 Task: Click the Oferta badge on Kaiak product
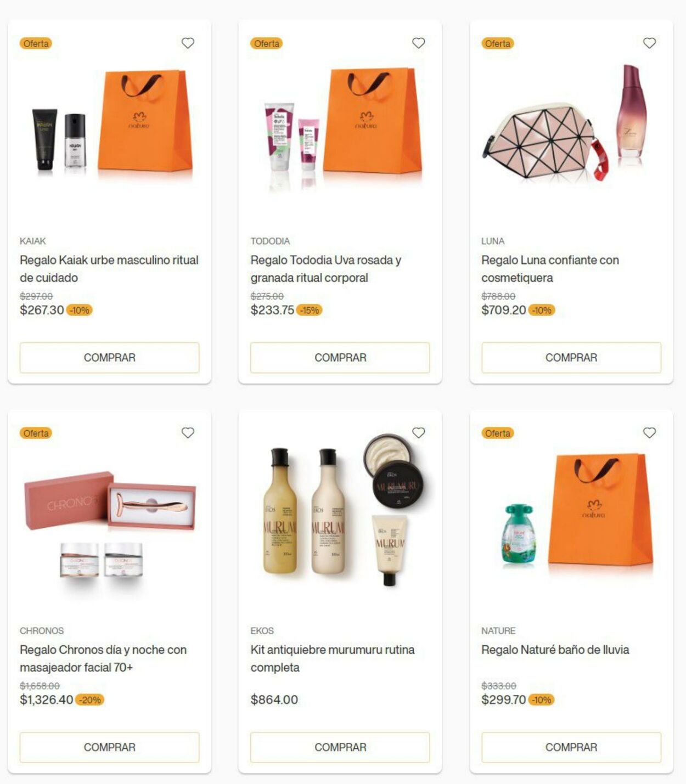36,43
